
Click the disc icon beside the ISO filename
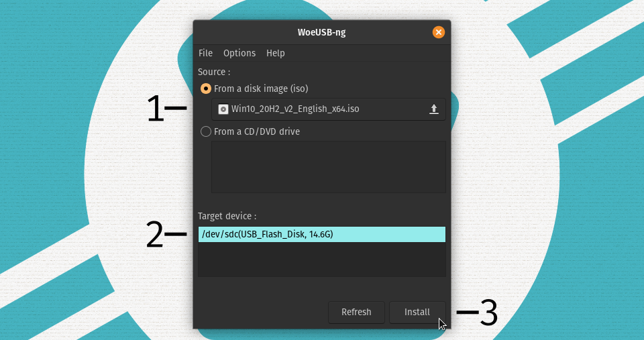[223, 109]
